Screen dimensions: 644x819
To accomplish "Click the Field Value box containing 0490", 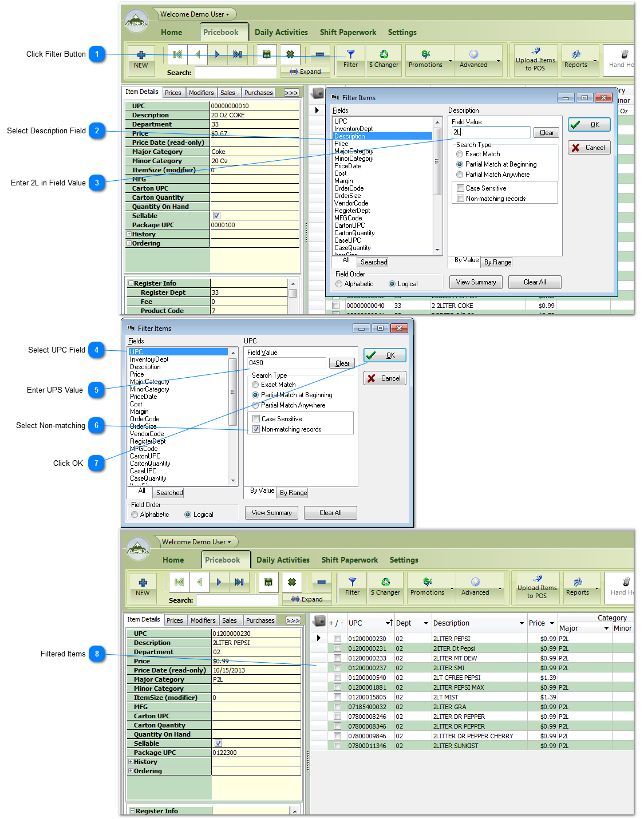I will (286, 363).
